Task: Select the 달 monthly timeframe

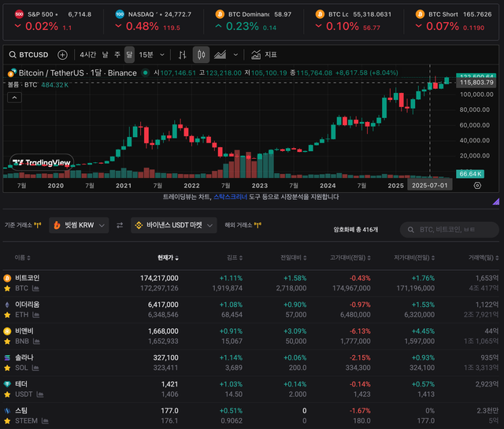Action: [129, 55]
